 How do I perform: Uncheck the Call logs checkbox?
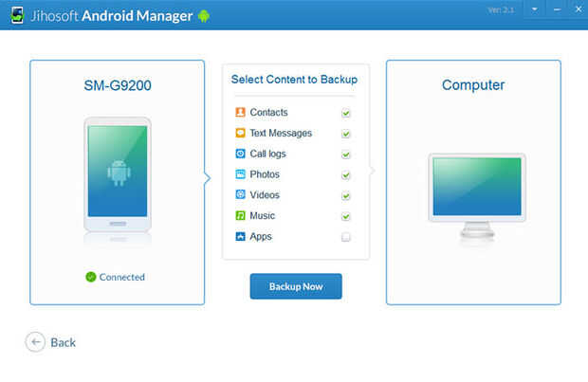(x=346, y=155)
